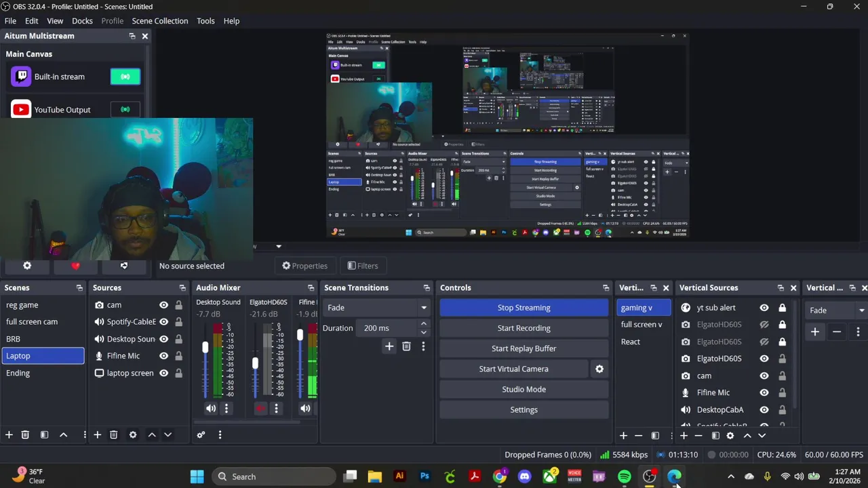The image size is (868, 488).
Task: Select BRB scene
Action: point(43,339)
